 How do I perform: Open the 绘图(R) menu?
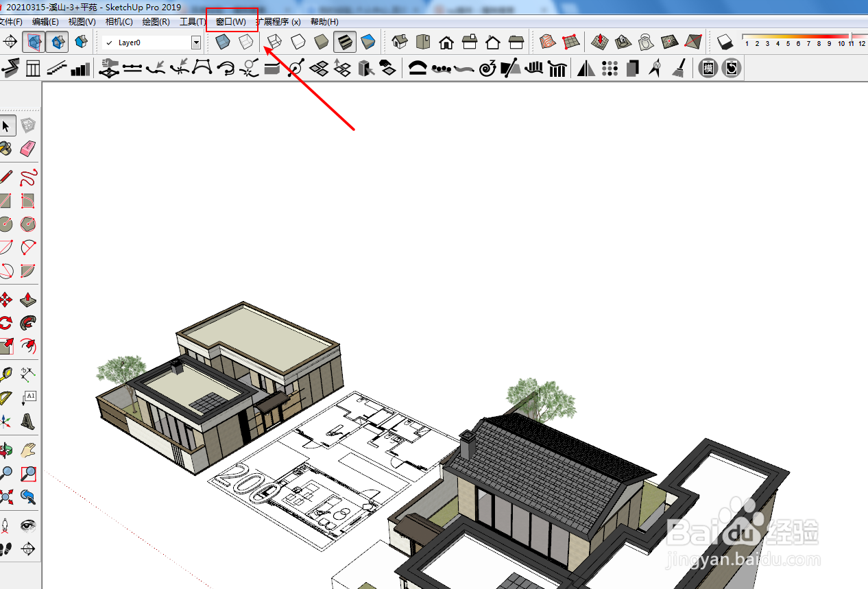(156, 22)
